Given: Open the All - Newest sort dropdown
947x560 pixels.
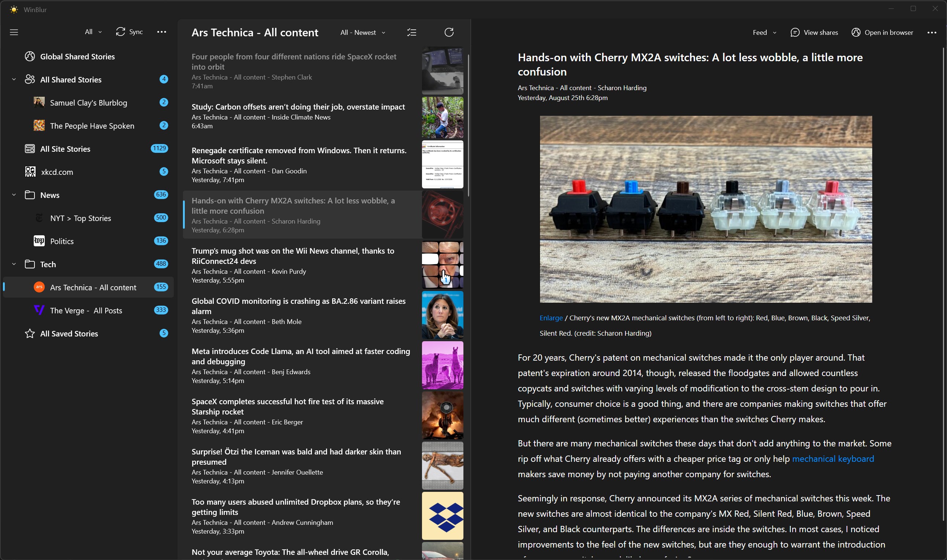Looking at the screenshot, I should coord(362,33).
